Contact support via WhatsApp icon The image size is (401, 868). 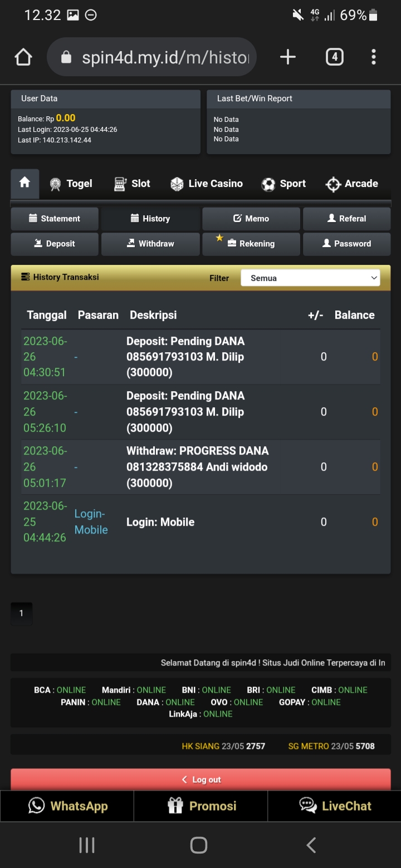tap(37, 806)
